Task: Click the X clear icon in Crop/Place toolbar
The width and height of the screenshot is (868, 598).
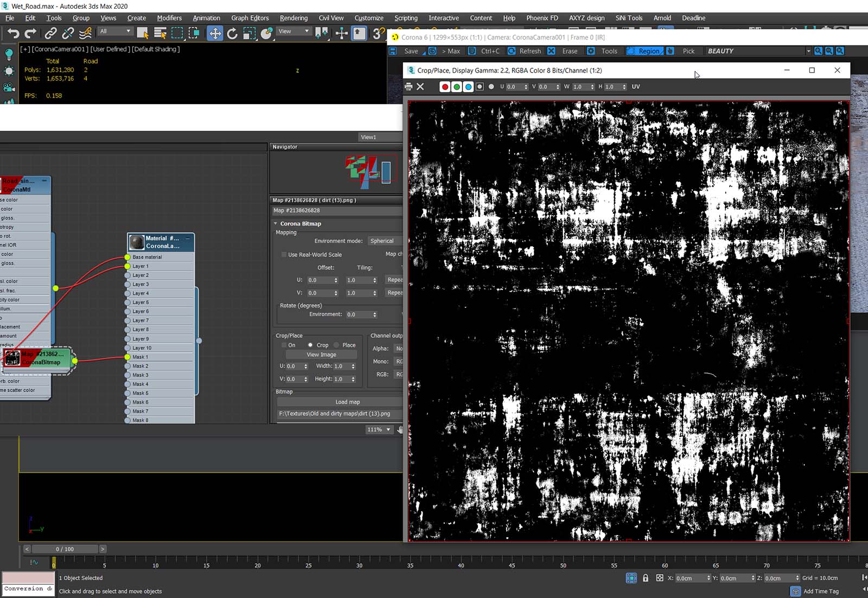Action: 420,87
